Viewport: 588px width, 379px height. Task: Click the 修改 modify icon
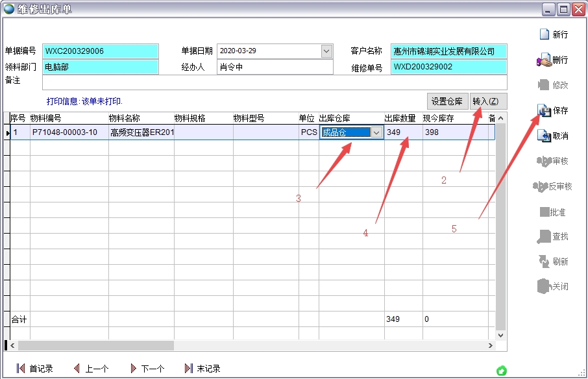[x=551, y=85]
